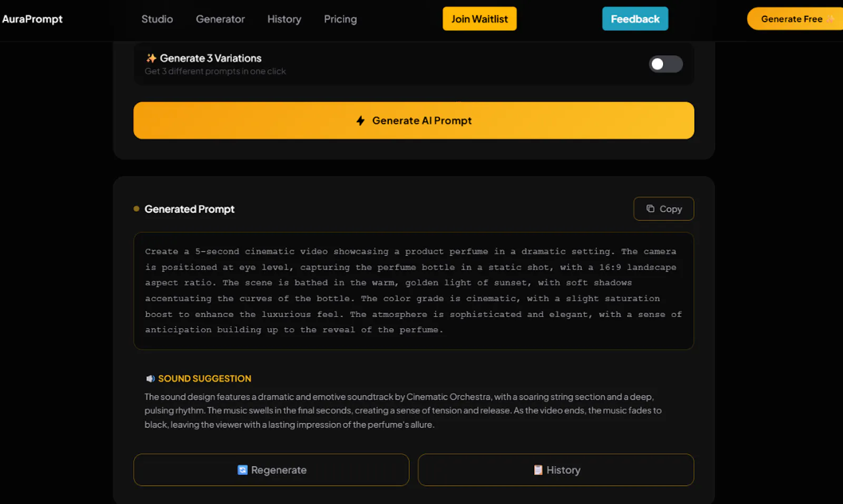Click the Regenerate button
Viewport: 843px width, 504px height.
point(271,470)
